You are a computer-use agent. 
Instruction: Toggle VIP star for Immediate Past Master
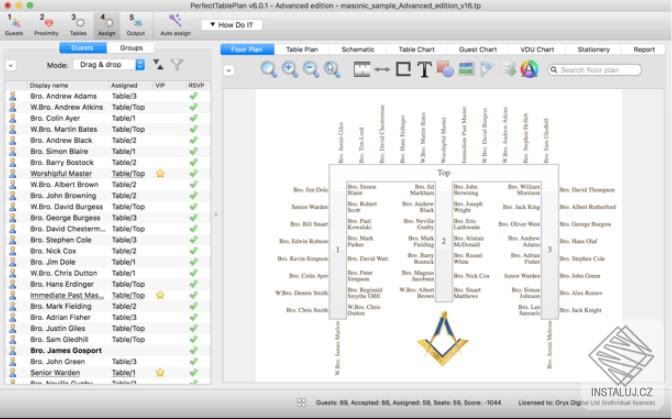pos(160,295)
